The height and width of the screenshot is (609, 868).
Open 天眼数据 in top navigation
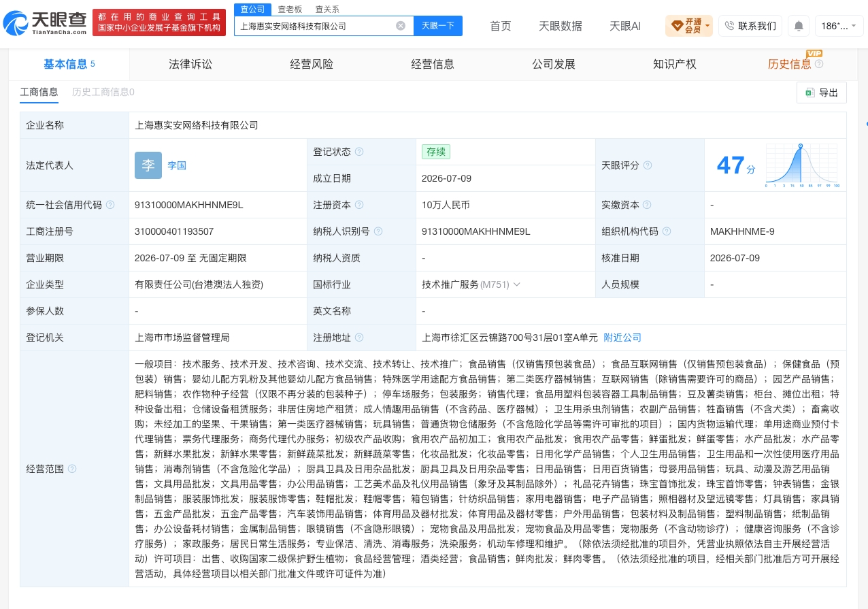(561, 26)
